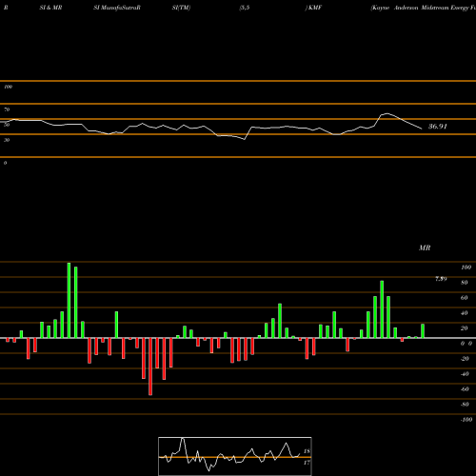Image resolution: width=476 pixels, height=476 pixels.
Task: Click the peak of the RSI line
Action: tap(387, 113)
